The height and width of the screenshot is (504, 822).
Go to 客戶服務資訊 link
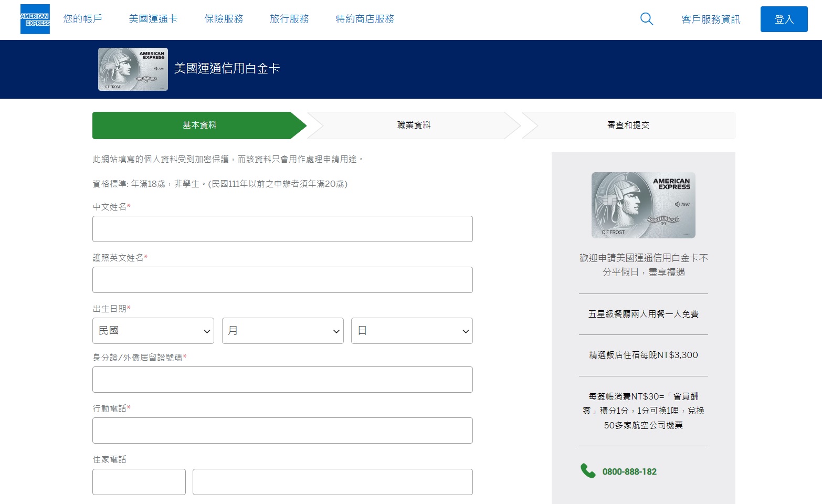point(711,19)
